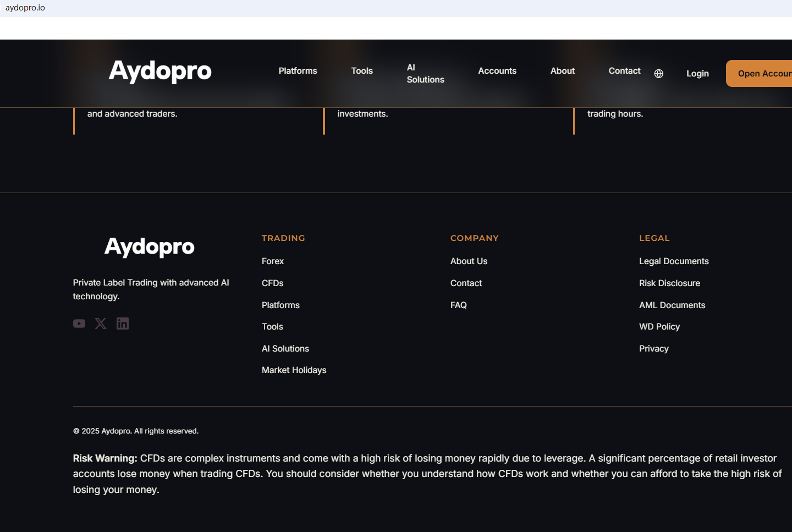Image resolution: width=792 pixels, height=532 pixels.
Task: Go to Market Holidays page
Action: [294, 370]
